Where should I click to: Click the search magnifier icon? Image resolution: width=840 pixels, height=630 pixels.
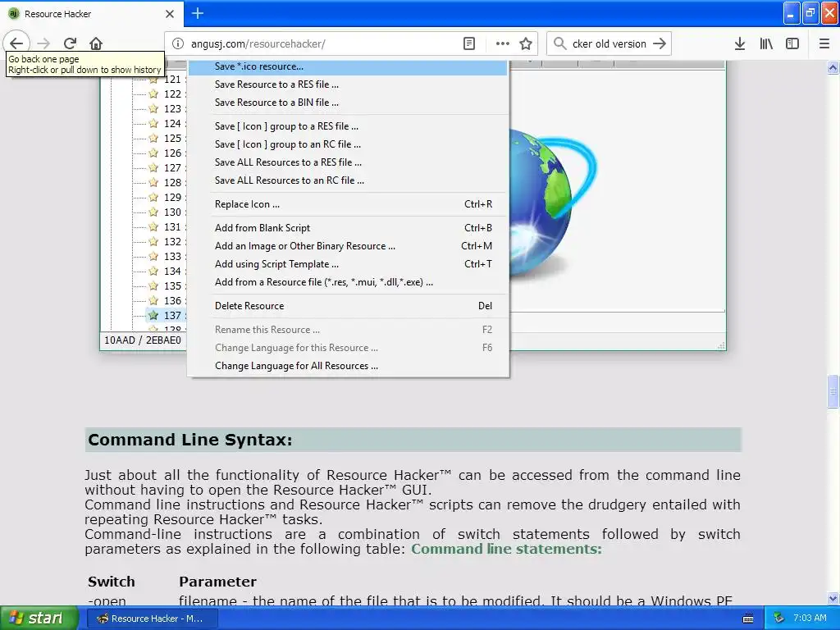[559, 43]
